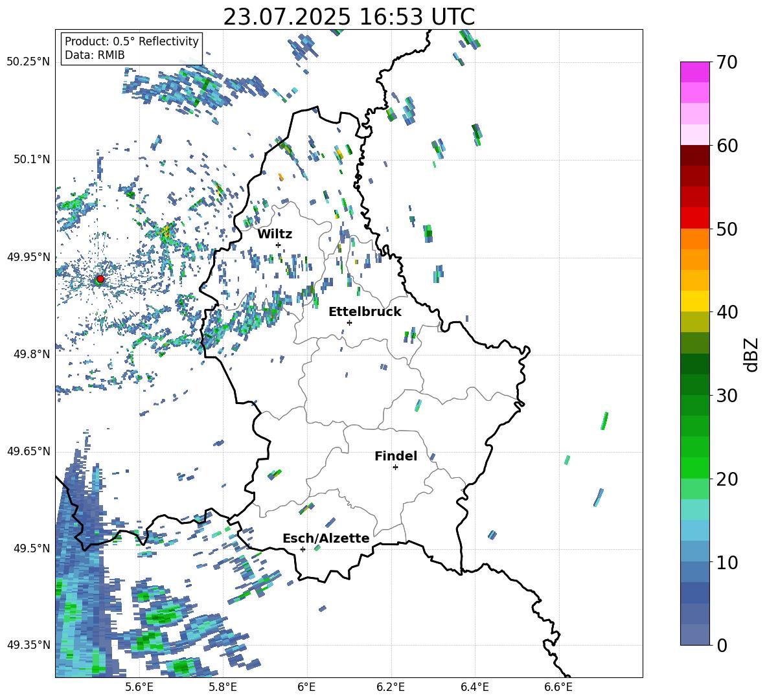Viewport: 767px width, 700px height.
Task: Click the 5.8°E longitude label
Action: tap(223, 687)
